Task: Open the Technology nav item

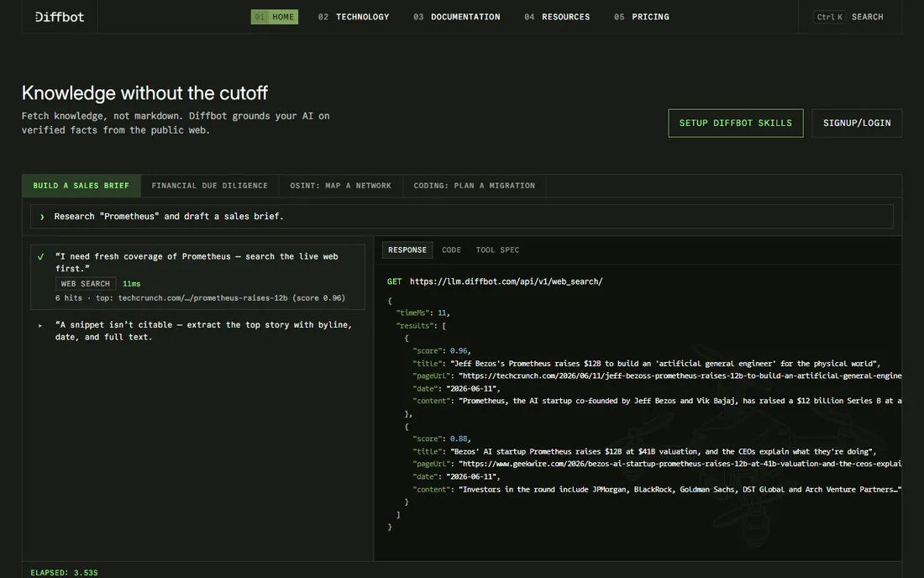Action: (x=354, y=17)
